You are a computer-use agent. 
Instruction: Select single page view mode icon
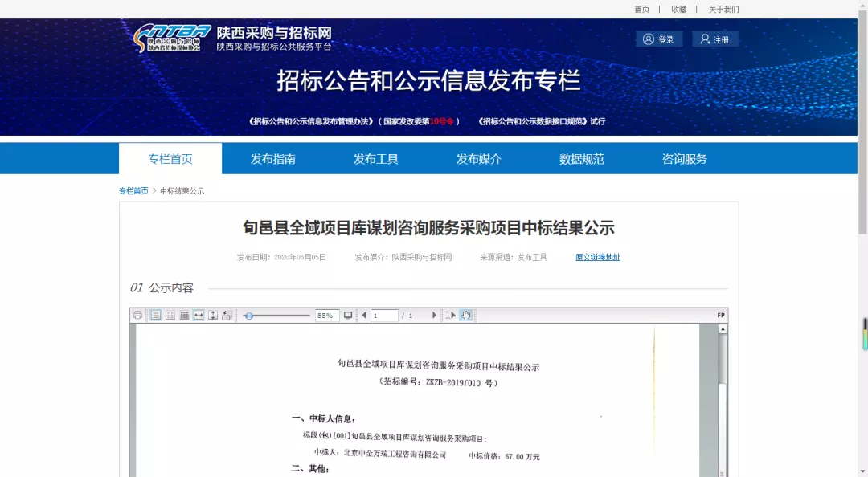coord(156,316)
